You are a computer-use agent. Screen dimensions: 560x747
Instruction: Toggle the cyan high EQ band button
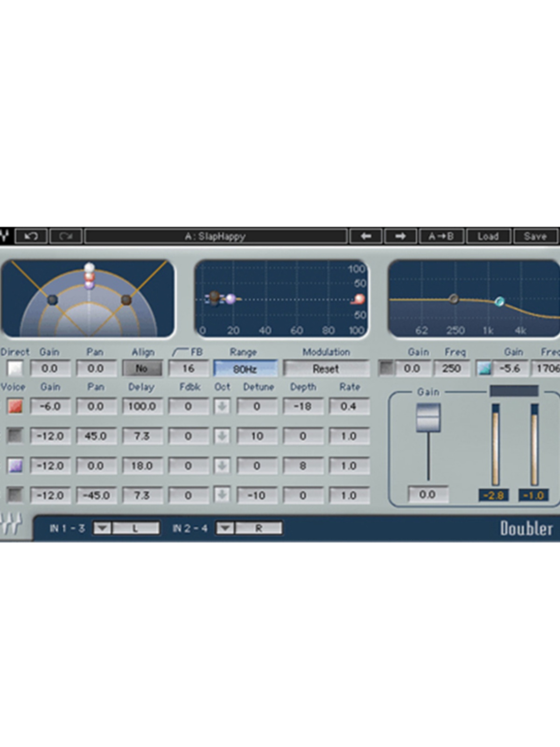pos(484,368)
